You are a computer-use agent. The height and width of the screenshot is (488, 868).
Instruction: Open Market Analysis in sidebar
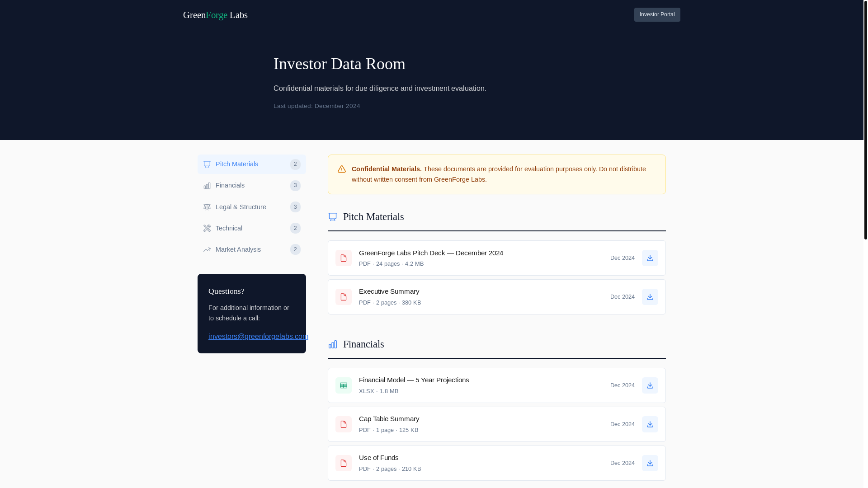252,249
